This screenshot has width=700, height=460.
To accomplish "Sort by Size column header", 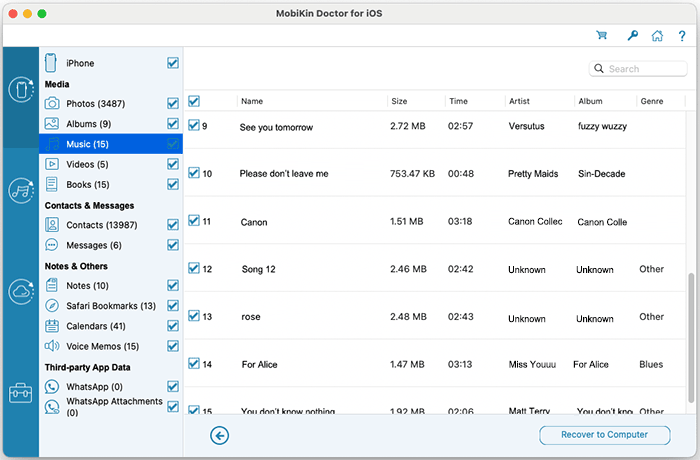I will pyautogui.click(x=399, y=101).
